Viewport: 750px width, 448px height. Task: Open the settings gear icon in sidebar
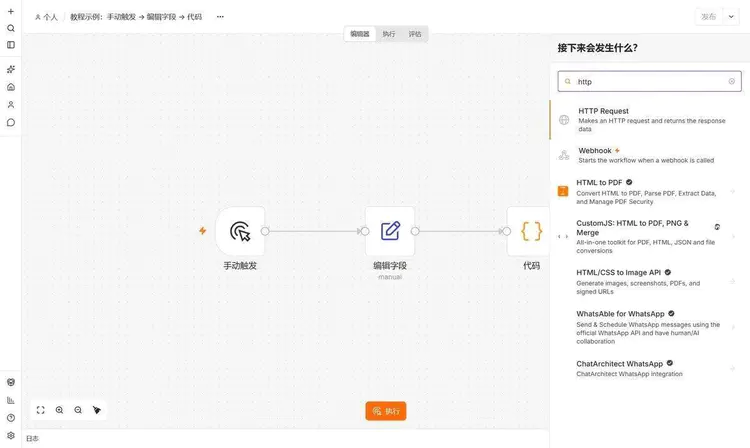pyautogui.click(x=11, y=436)
